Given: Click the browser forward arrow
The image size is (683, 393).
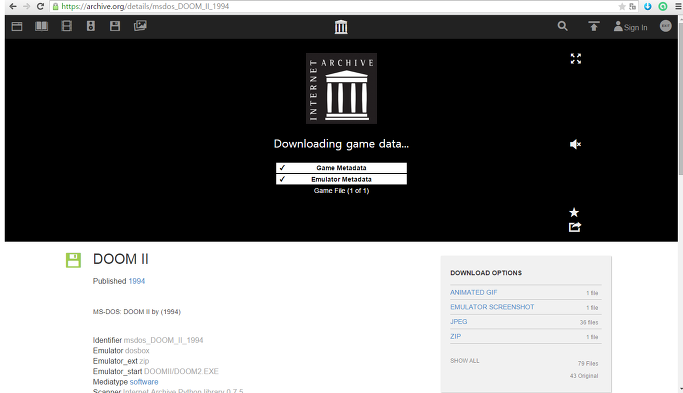Looking at the screenshot, I should point(27,6).
